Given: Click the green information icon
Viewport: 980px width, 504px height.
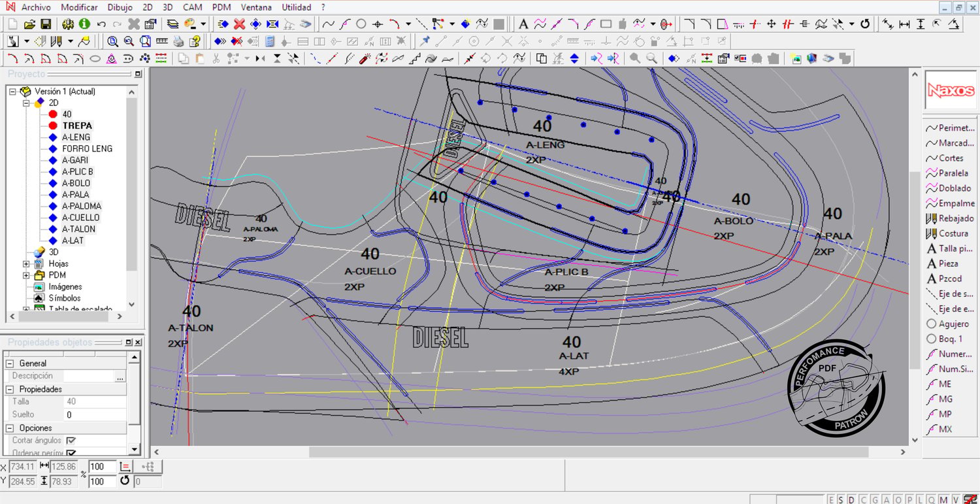Looking at the screenshot, I should pyautogui.click(x=84, y=24).
